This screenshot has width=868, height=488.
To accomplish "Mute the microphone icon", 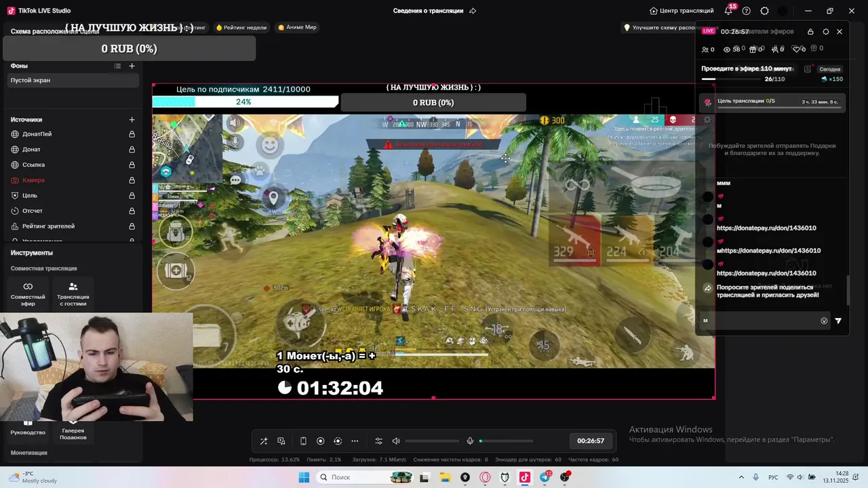I will [470, 441].
